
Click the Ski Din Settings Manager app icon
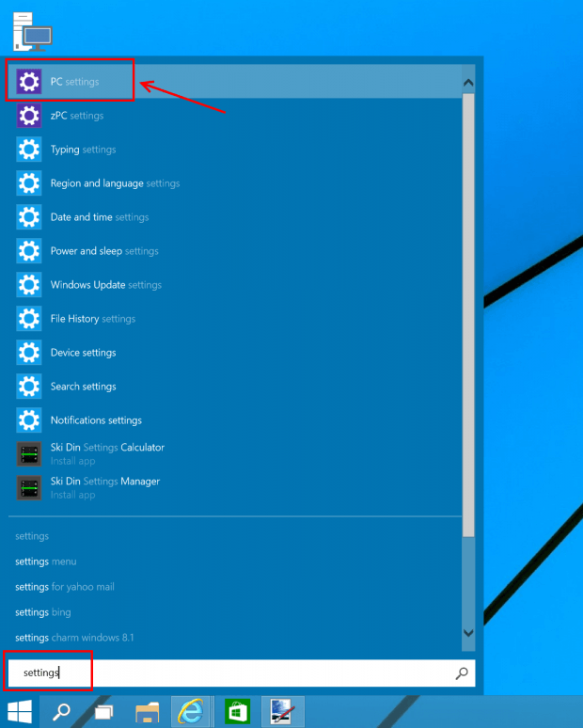point(29,488)
